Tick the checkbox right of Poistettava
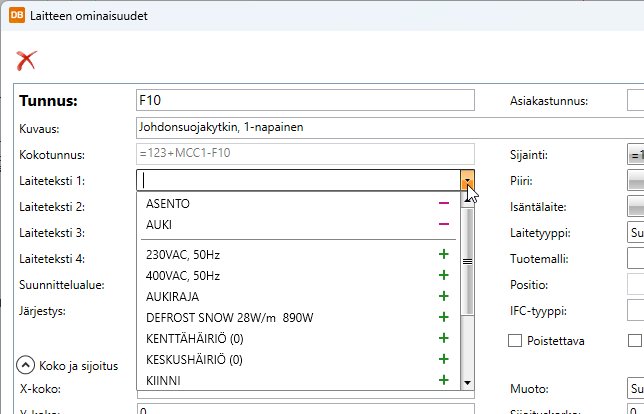The image size is (644, 414). click(x=634, y=340)
